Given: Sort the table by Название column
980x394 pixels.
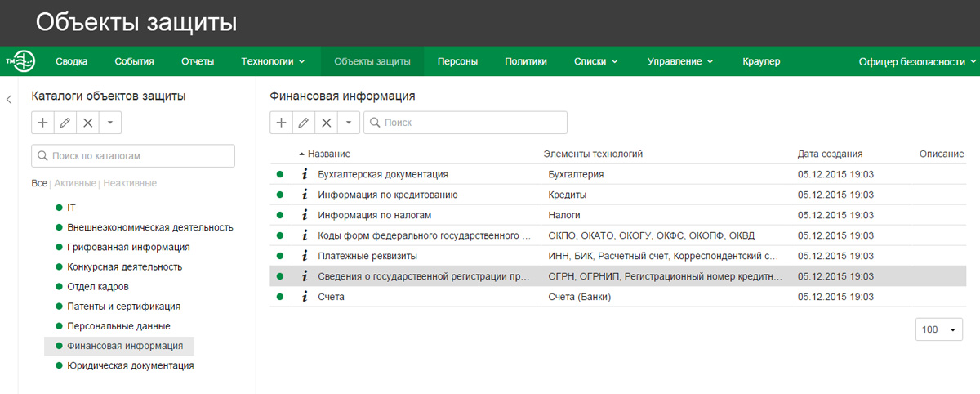Looking at the screenshot, I should point(329,154).
